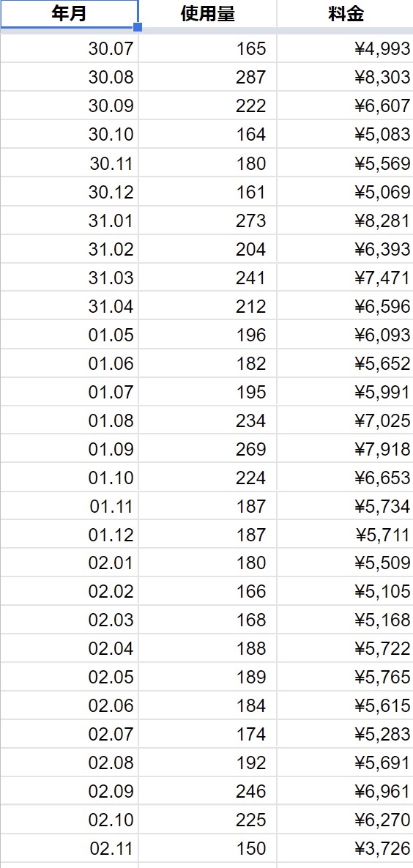The image size is (413, 868).
Task: Select the 年月 header cell
Action: pyautogui.click(x=70, y=13)
